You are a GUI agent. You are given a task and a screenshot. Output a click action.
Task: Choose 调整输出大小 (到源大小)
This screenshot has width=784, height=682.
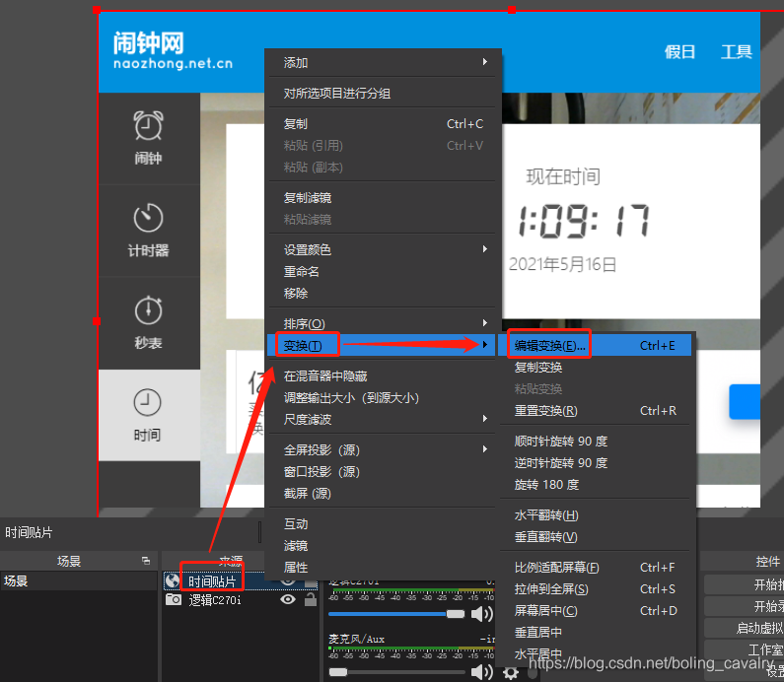(383, 398)
